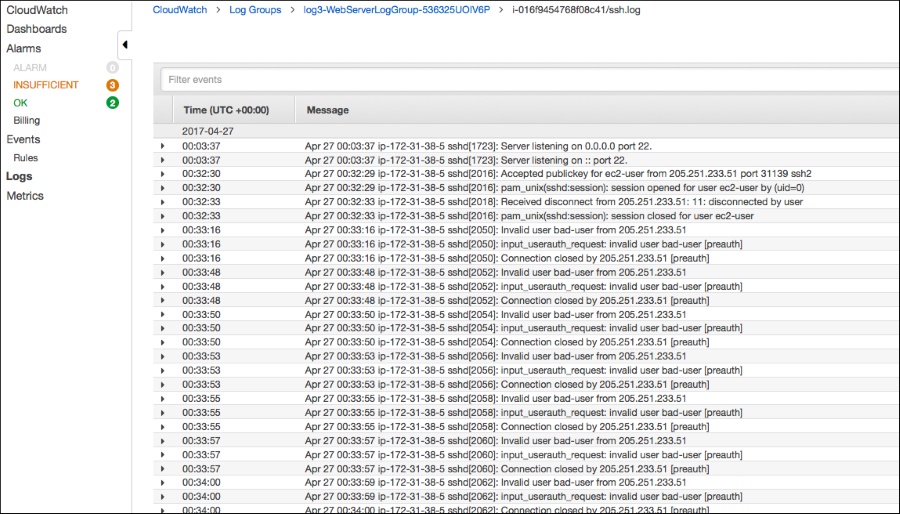Go to the Log Groups breadcrumb link
The height and width of the screenshot is (514, 900).
[255, 10]
